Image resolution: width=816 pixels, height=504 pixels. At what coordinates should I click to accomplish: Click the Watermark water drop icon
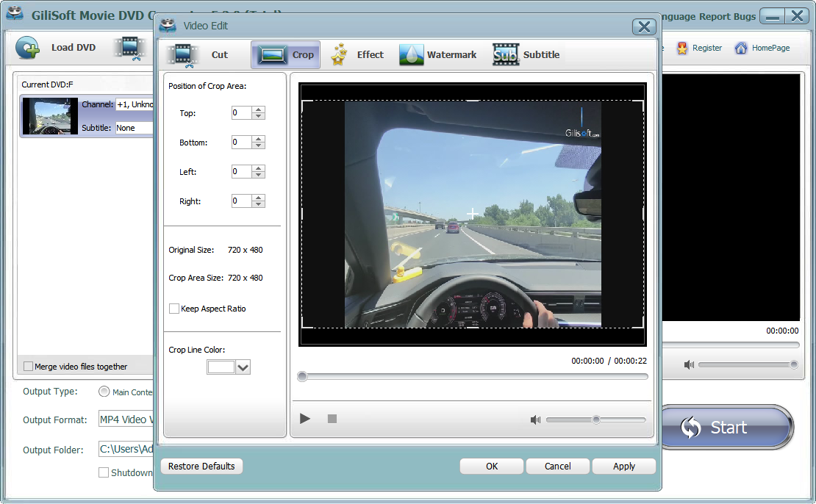411,54
